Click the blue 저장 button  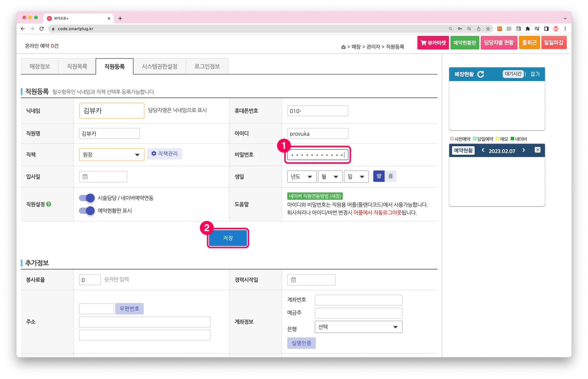click(228, 238)
